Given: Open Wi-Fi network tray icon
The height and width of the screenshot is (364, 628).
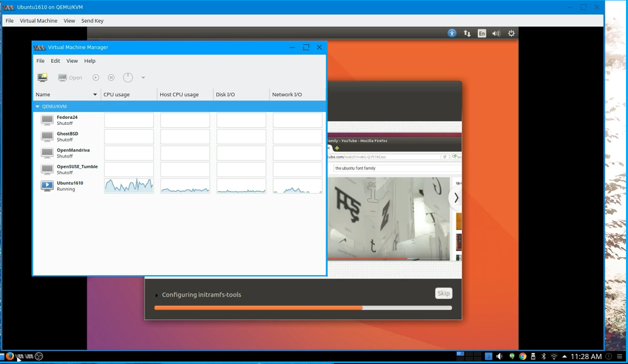Looking at the screenshot, I should pos(554,356).
